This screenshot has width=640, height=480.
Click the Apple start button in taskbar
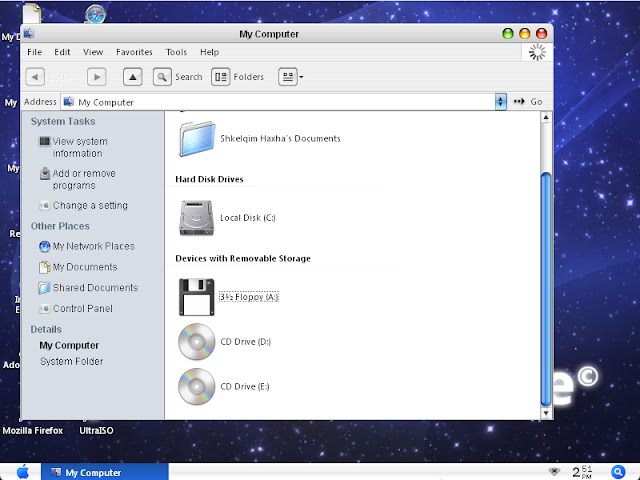(x=23, y=472)
